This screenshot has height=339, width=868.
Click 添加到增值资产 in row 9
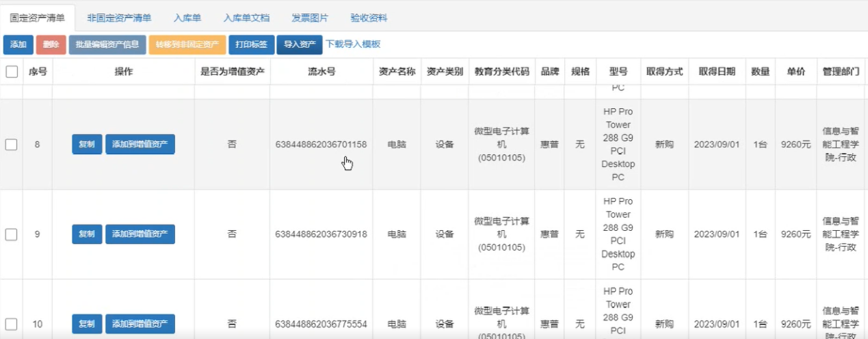[x=140, y=234]
